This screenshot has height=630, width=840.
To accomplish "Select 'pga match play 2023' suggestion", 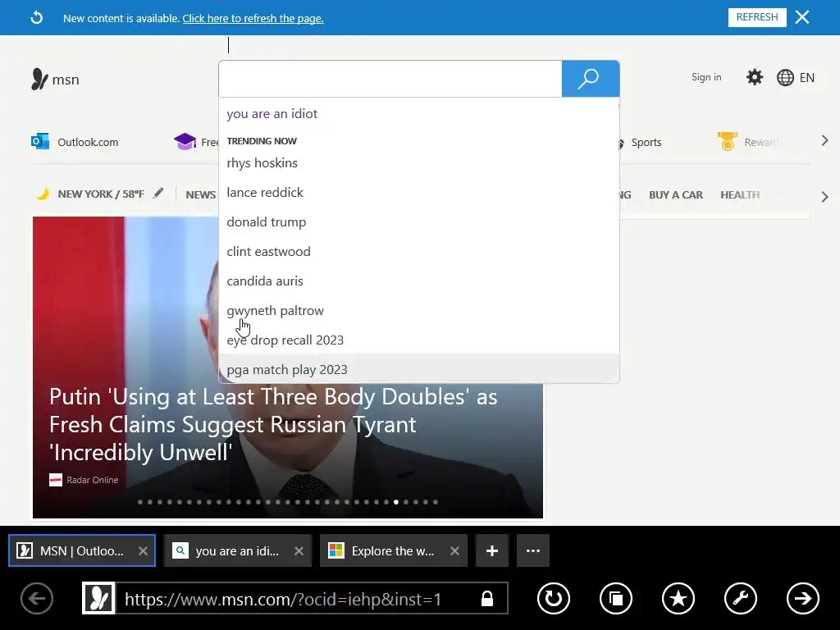I will click(x=419, y=369).
